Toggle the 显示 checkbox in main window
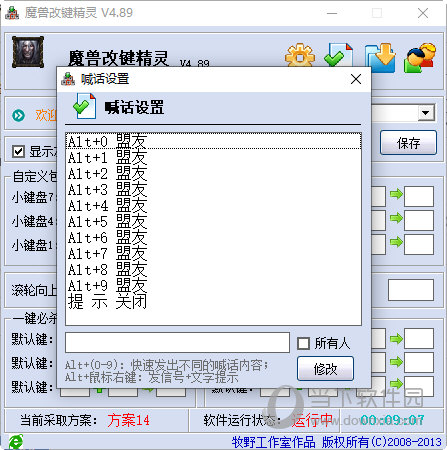The width and height of the screenshot is (447, 450). click(18, 151)
